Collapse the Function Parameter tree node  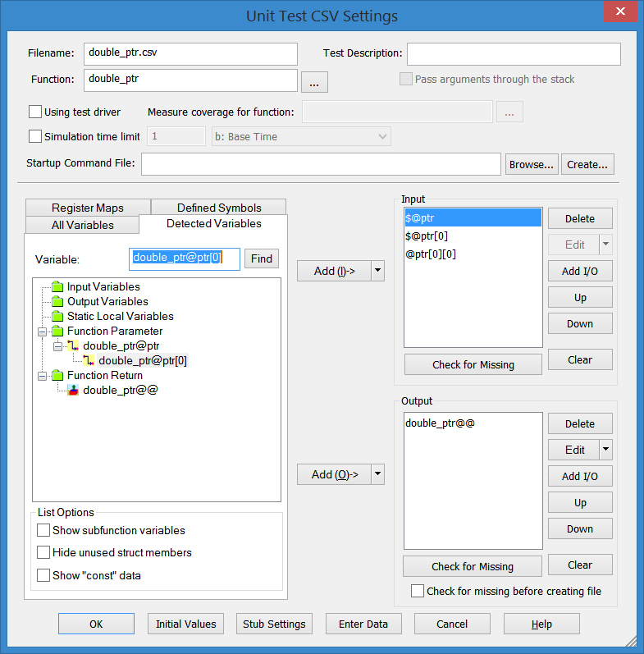pyautogui.click(x=41, y=332)
